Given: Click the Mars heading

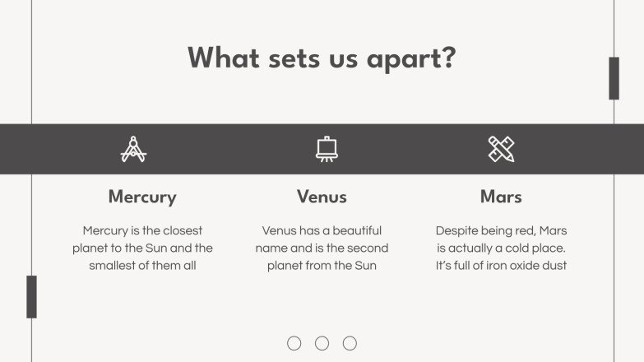Looking at the screenshot, I should click(x=501, y=197).
